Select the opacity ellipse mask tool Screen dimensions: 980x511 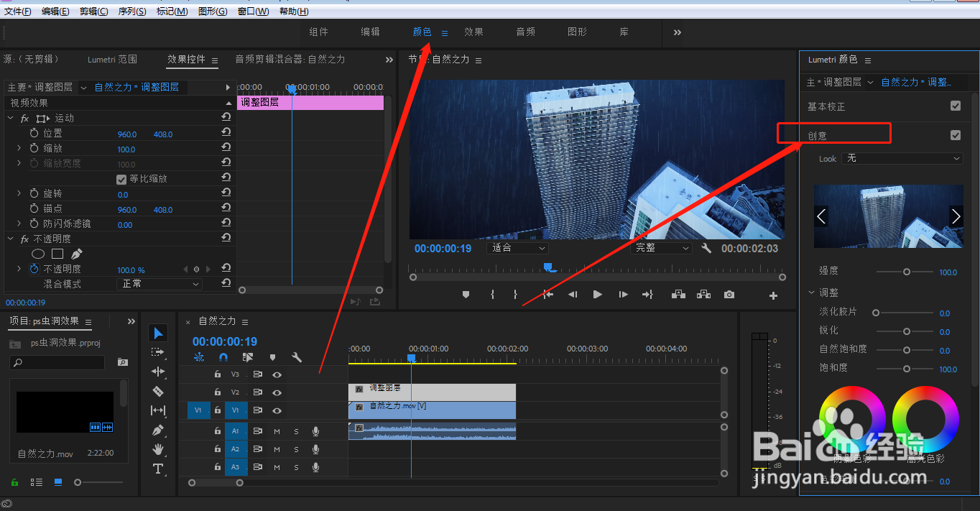click(38, 254)
